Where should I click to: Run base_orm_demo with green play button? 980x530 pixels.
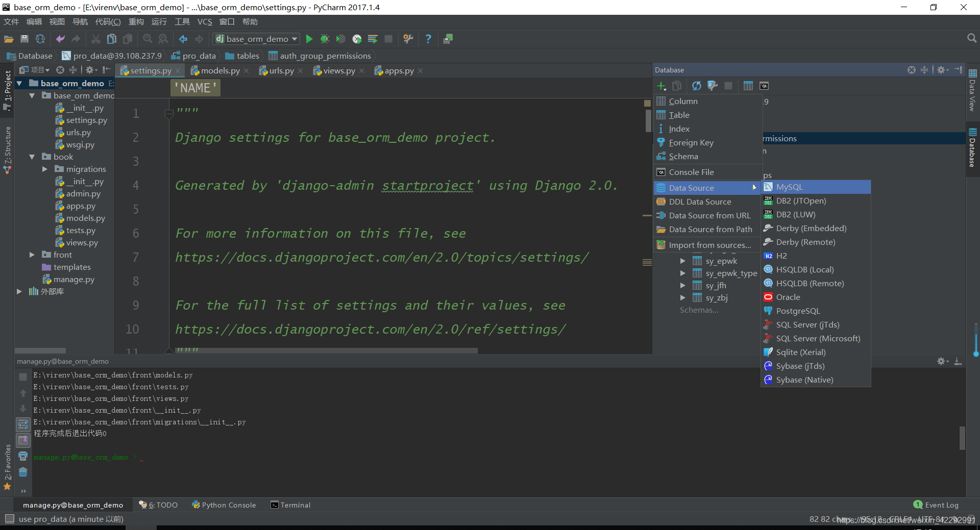point(309,39)
